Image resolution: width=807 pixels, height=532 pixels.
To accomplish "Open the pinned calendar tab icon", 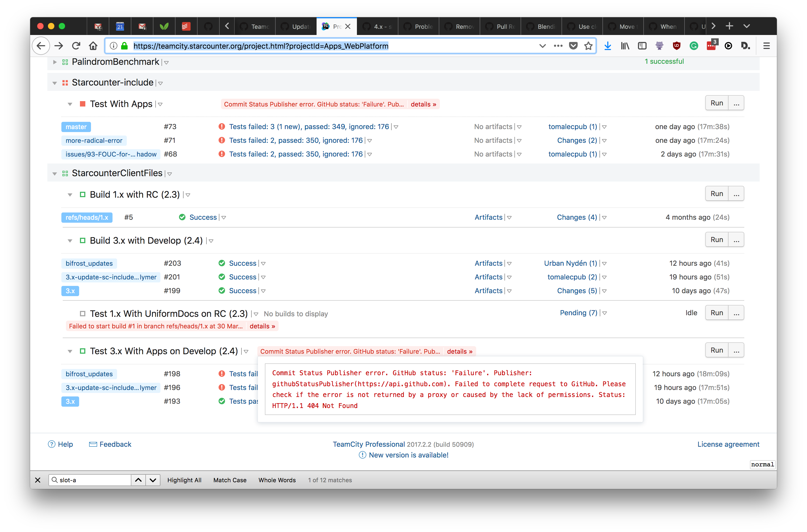I will point(120,26).
